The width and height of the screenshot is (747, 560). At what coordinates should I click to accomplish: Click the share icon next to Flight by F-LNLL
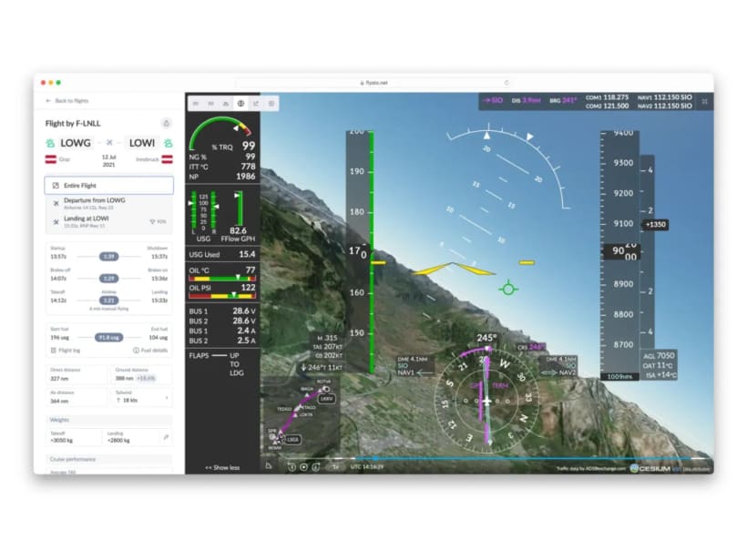coord(167,123)
